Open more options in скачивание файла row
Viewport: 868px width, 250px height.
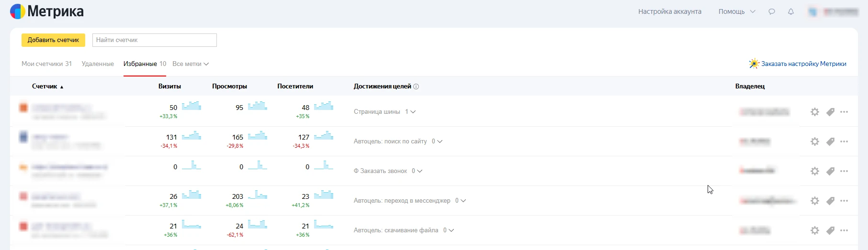[x=844, y=230]
